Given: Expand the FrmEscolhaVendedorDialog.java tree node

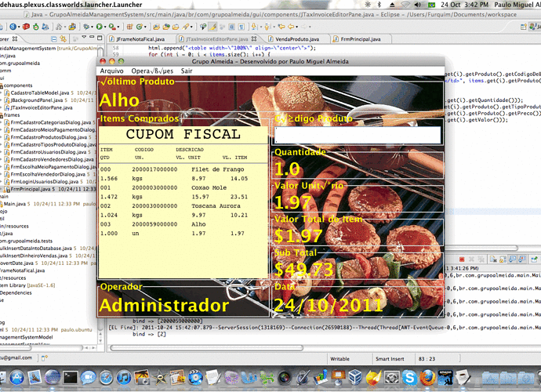Looking at the screenshot, I should (x=1, y=174).
